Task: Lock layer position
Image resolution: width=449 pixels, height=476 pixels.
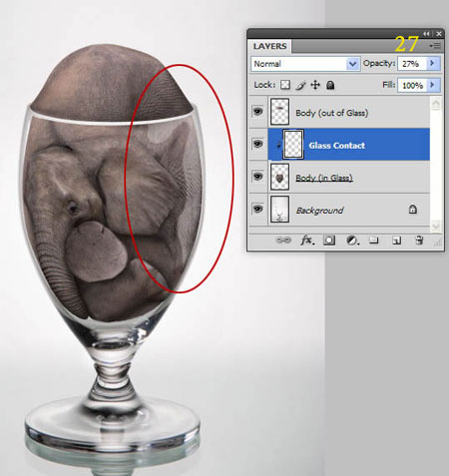Action: (x=315, y=85)
